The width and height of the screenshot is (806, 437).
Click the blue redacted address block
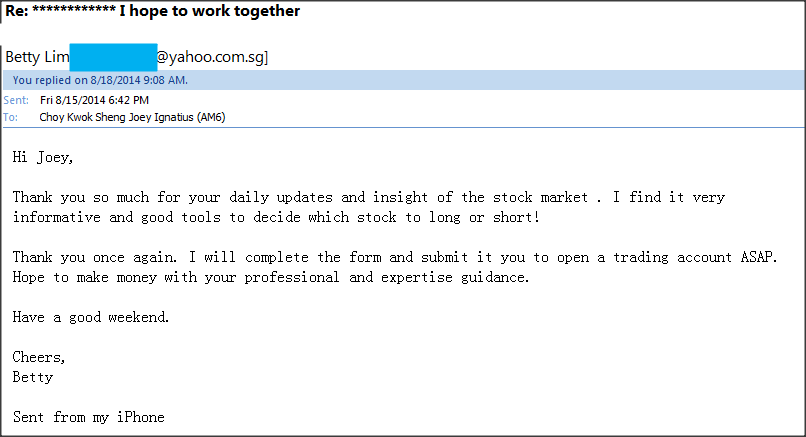[113, 57]
